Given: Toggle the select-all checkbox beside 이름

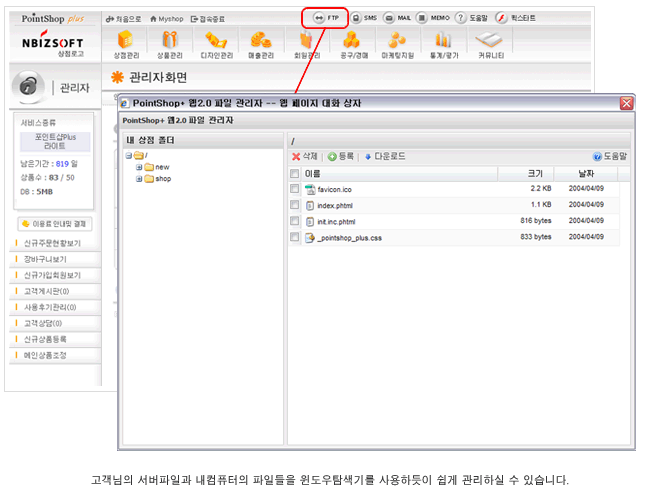Looking at the screenshot, I should pos(294,174).
